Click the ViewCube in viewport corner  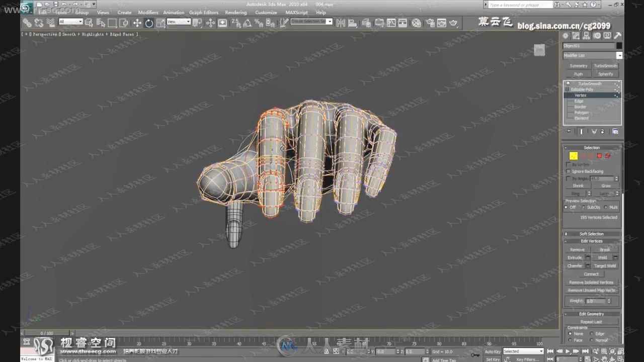coord(539,50)
